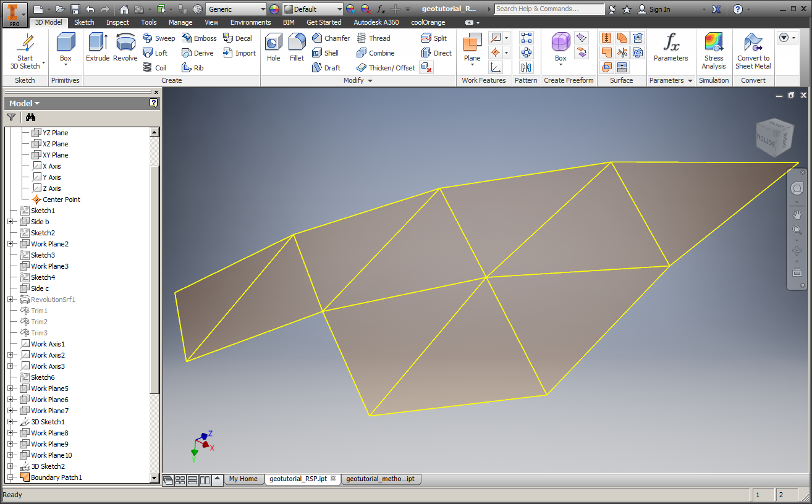Open the Plane dropdown arrow
This screenshot has width=812, height=504.
point(472,65)
